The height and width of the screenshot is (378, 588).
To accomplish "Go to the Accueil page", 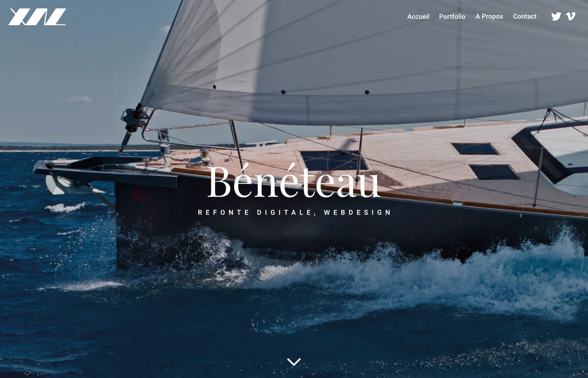I will tap(418, 16).
